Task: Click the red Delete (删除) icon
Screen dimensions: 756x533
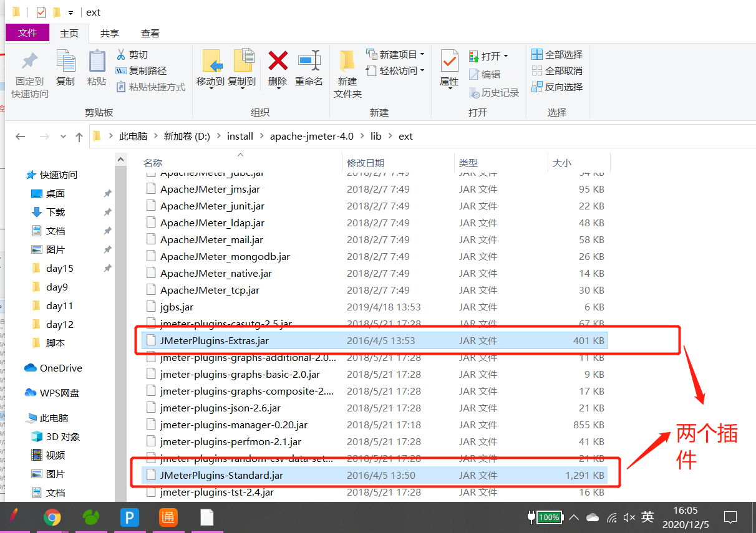Action: coord(278,61)
